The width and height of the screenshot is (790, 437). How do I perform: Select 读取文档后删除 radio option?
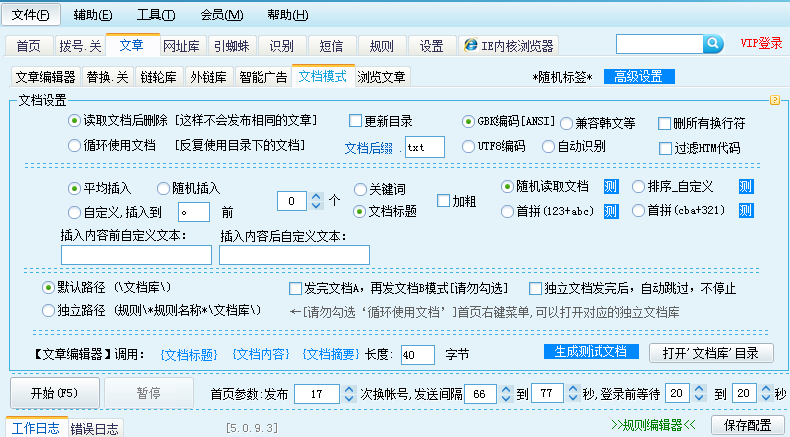(x=74, y=121)
